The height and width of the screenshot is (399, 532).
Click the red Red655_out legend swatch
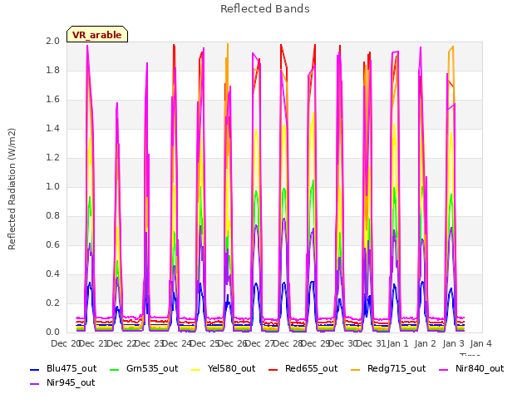click(x=273, y=369)
